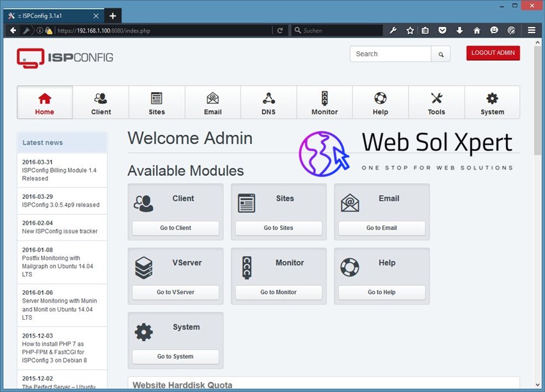Click the Go to System button
Image resolution: width=545 pixels, height=392 pixels.
[175, 357]
